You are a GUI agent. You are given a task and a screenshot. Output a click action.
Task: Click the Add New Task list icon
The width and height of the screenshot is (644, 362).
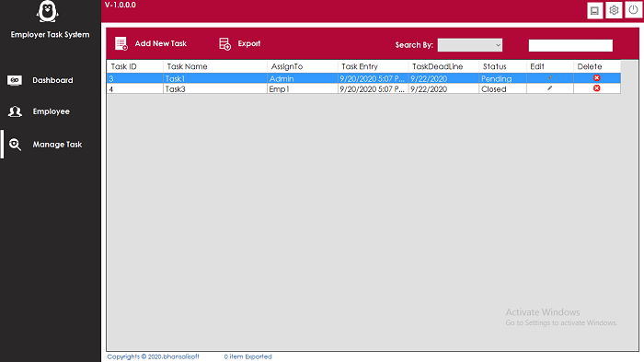(x=121, y=43)
